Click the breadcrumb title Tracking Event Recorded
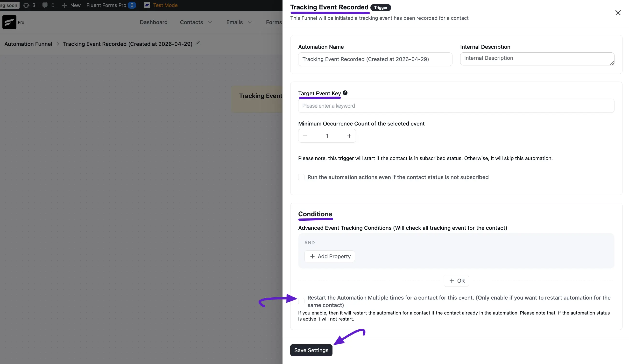 pyautogui.click(x=127, y=44)
